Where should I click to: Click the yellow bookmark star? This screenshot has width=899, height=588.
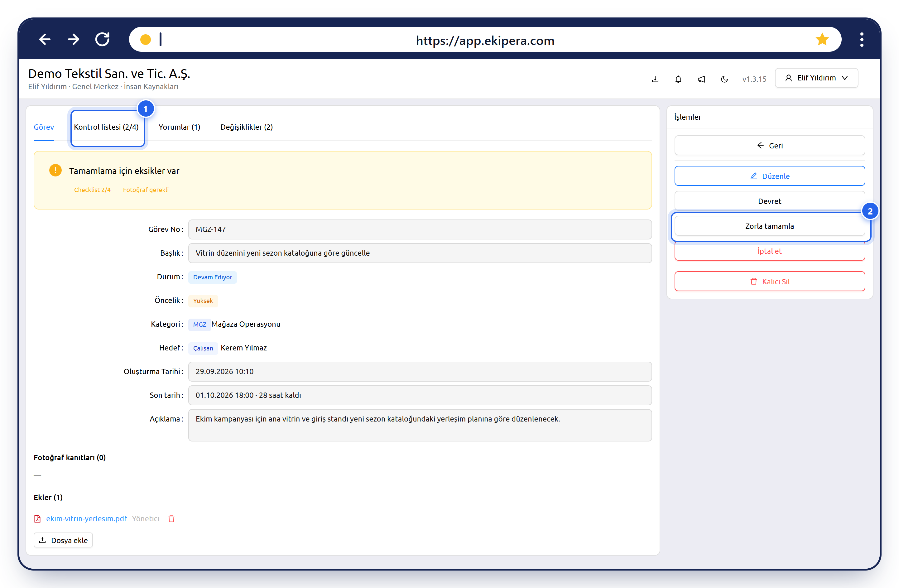[x=822, y=39]
